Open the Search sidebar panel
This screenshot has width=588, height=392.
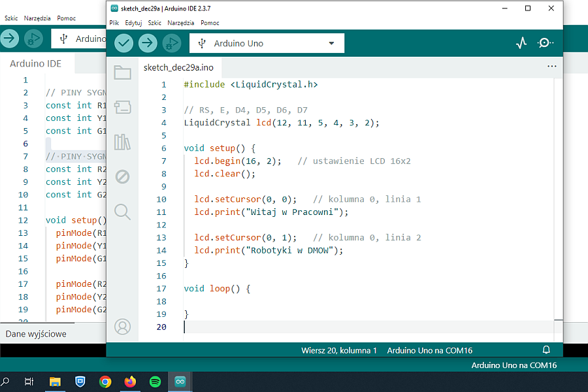coord(122,211)
